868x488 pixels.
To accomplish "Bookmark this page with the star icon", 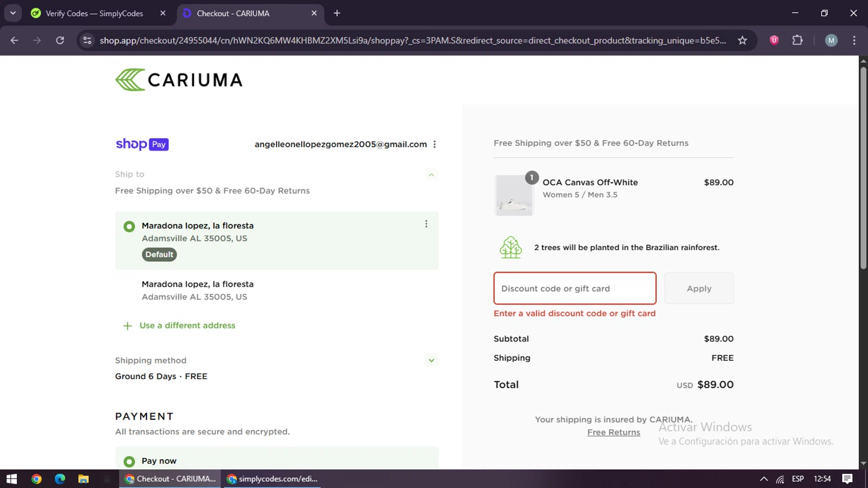I will [742, 41].
